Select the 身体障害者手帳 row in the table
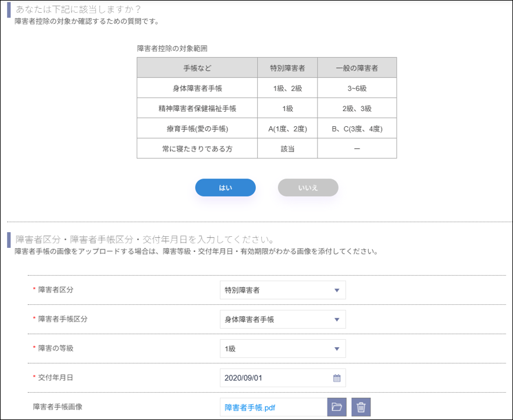Screen dimensions: 513x420 pos(197,88)
